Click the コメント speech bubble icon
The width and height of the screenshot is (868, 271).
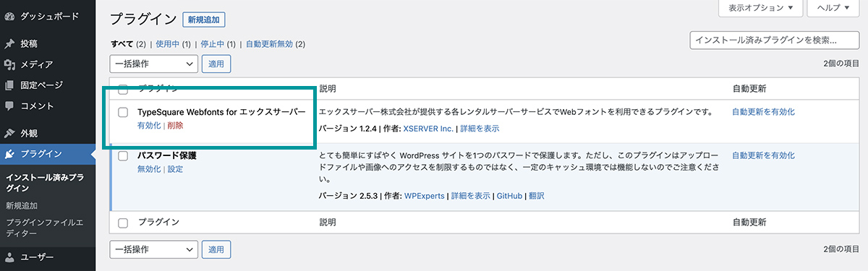9,106
